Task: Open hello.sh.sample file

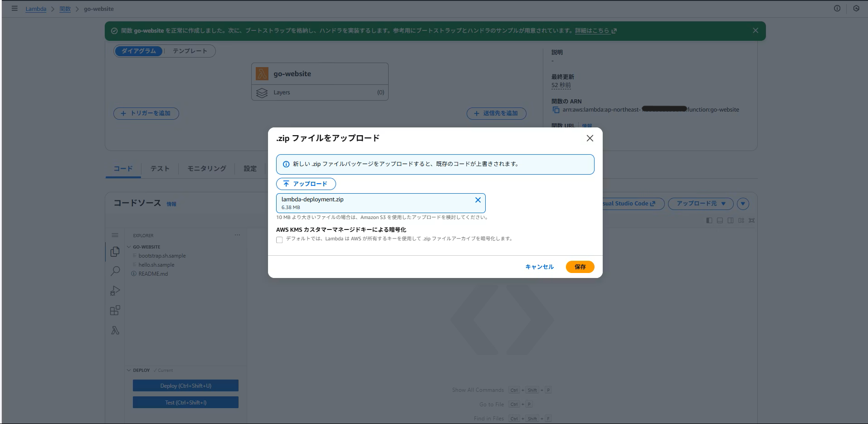Action: [156, 265]
